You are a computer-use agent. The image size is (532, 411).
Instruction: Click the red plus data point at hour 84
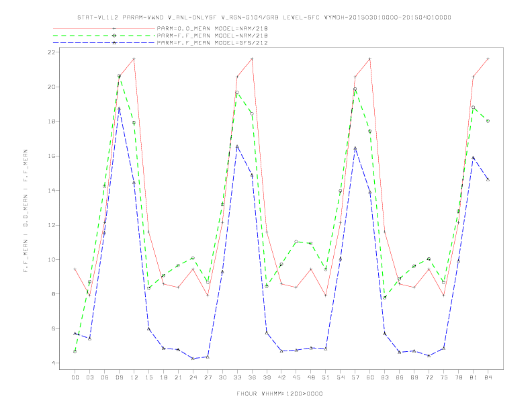pyautogui.click(x=488, y=59)
